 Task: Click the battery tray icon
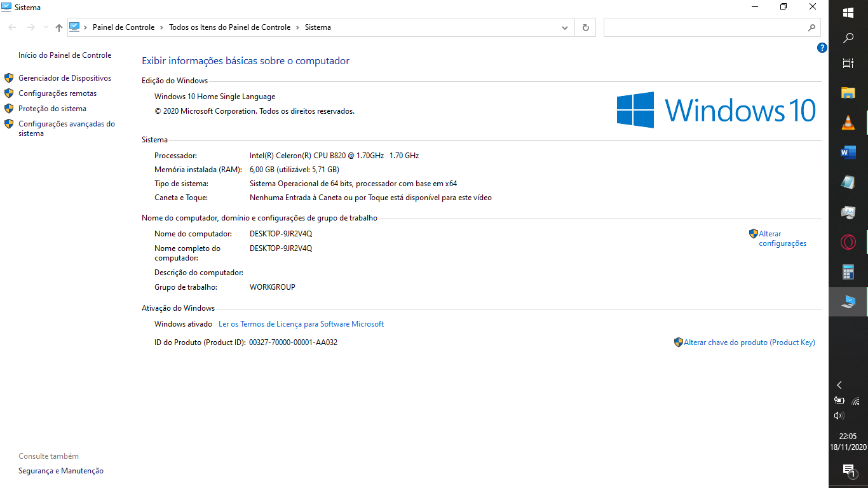[x=839, y=401]
